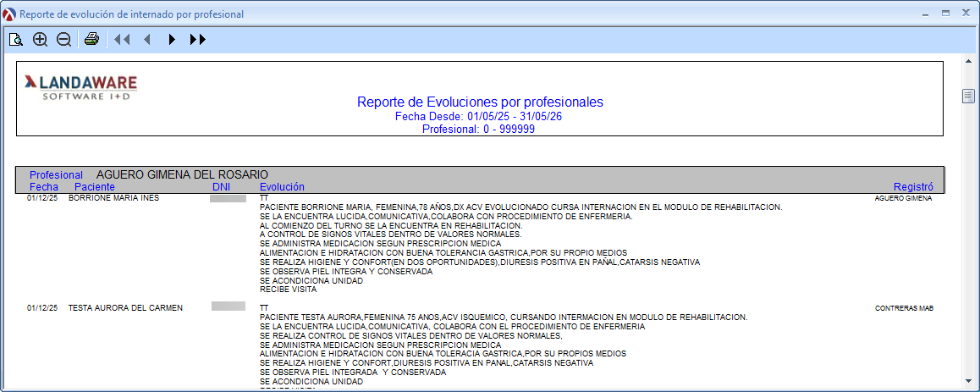
Task: Click line 'AL COMIENZO DEL TURNO SE LA ENCUENTRA EN REHABILITACION'
Action: tap(391, 226)
